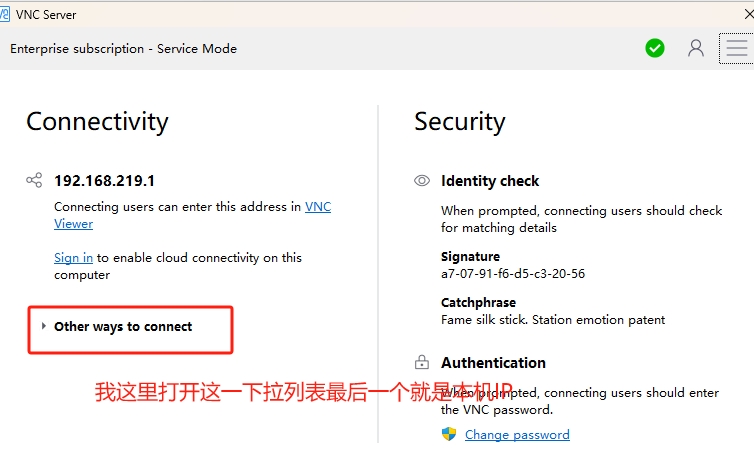Click the Sign in link

click(73, 258)
